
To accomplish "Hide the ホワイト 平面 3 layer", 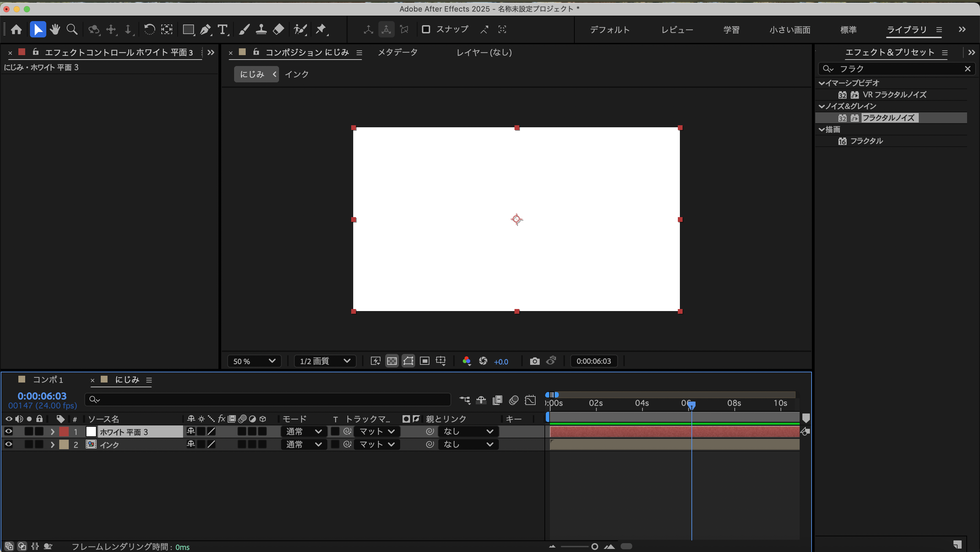I will 9,432.
